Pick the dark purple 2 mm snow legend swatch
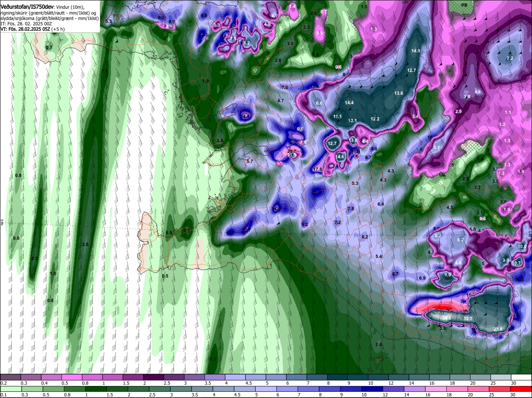 (154, 377)
